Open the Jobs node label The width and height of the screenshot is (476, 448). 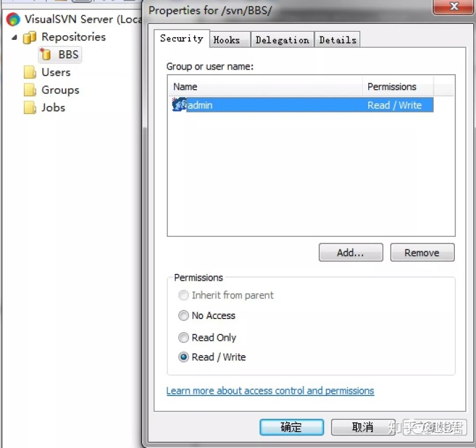[x=53, y=108]
